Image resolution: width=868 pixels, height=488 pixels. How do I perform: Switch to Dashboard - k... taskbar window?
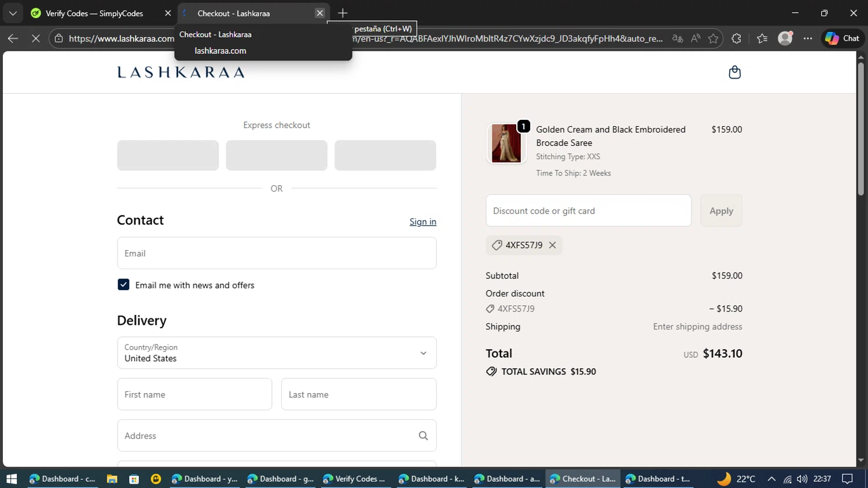[x=432, y=479]
